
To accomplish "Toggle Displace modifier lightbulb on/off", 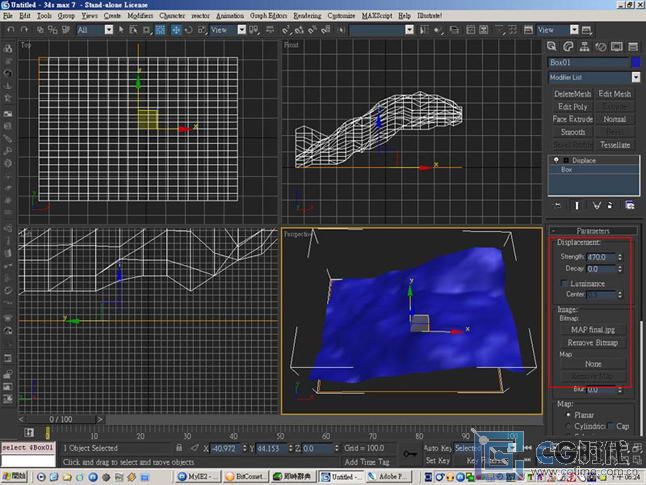I will [556, 160].
